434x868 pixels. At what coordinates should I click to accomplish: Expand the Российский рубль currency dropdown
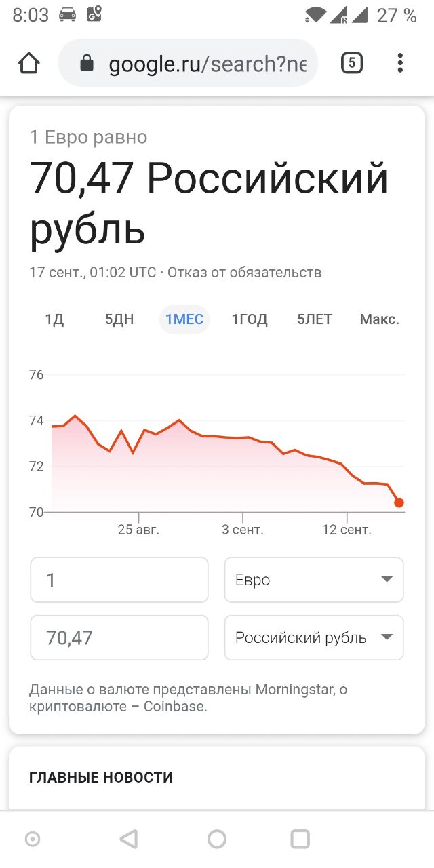pyautogui.click(x=314, y=637)
